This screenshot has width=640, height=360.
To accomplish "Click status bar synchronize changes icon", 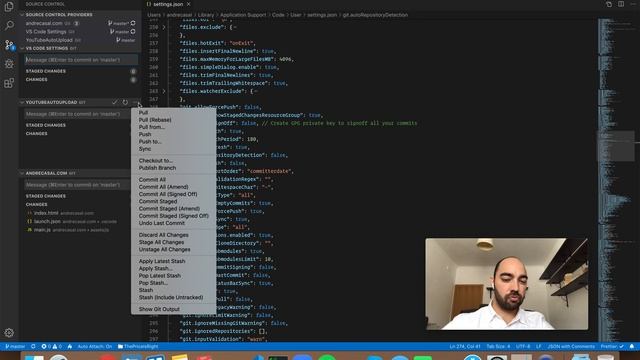I will 33,346.
